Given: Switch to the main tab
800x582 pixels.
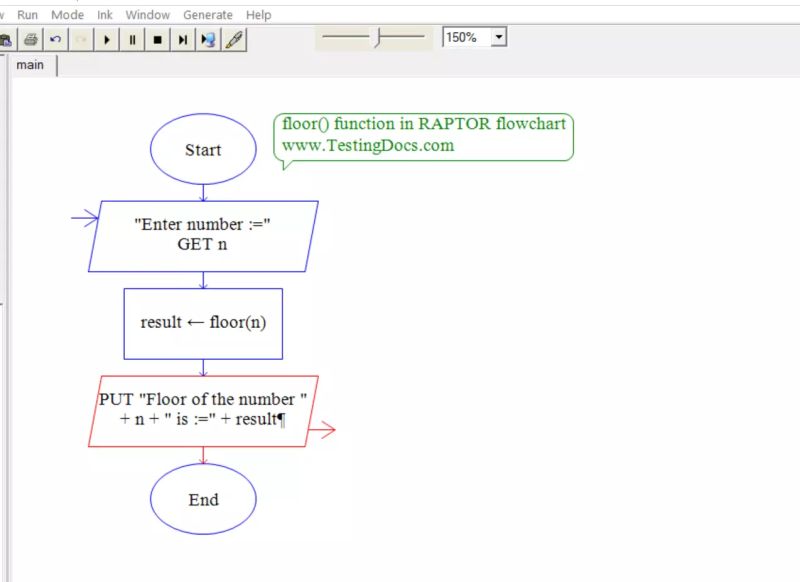Looking at the screenshot, I should coord(30,65).
